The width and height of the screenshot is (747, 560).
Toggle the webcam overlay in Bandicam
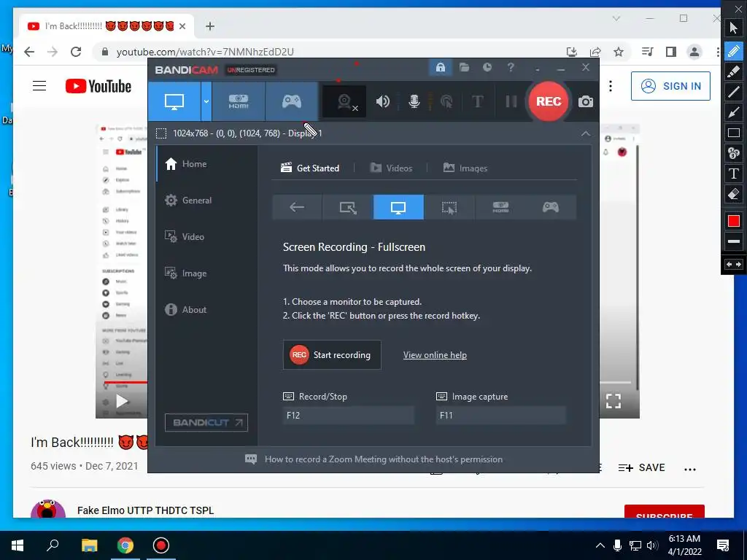345,101
